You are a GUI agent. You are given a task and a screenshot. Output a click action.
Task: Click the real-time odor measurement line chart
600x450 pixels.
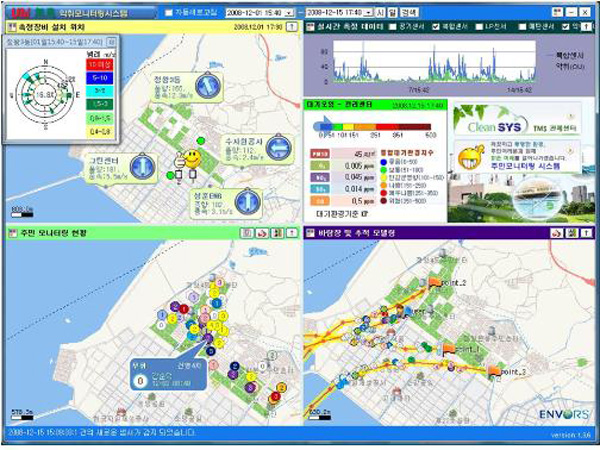tap(434, 61)
